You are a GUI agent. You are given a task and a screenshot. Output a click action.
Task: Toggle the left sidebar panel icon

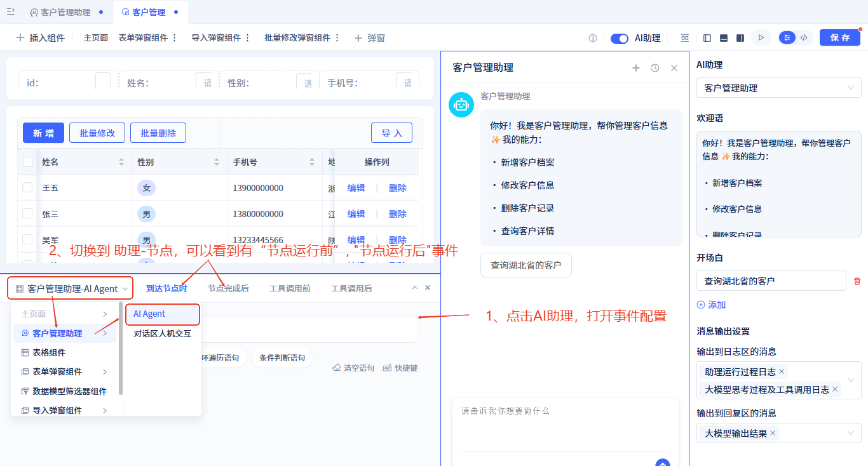tap(707, 38)
